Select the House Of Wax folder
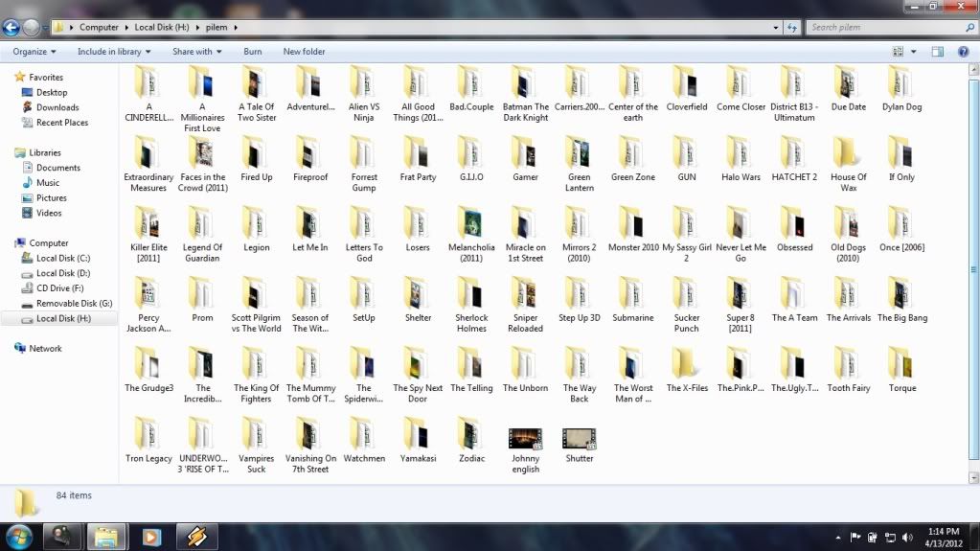 (848, 165)
